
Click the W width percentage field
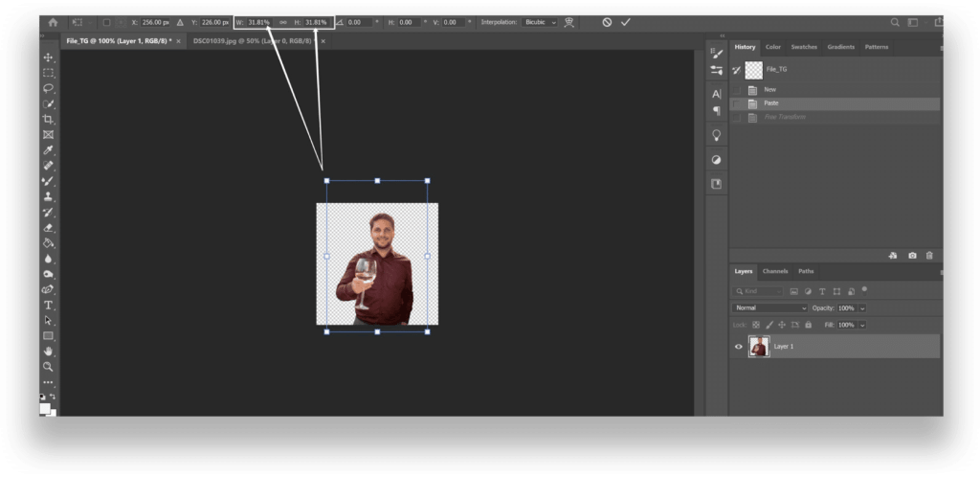(x=258, y=22)
